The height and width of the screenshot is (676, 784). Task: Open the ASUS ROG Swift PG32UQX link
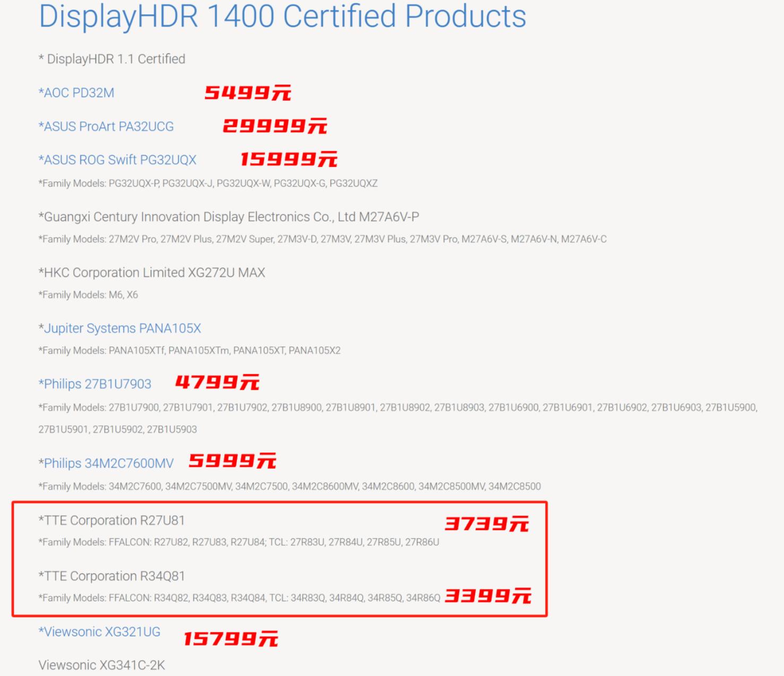(x=117, y=160)
